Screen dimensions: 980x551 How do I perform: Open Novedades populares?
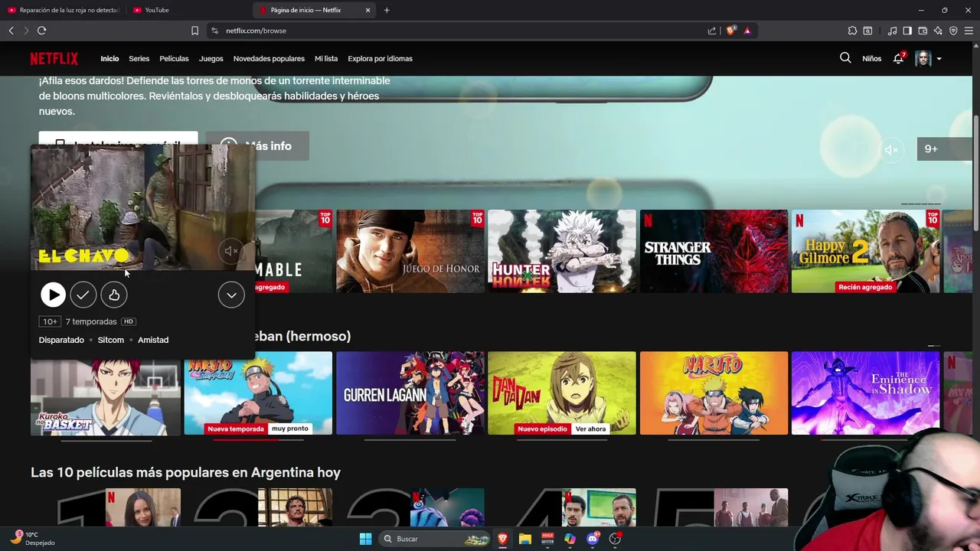pos(269,58)
